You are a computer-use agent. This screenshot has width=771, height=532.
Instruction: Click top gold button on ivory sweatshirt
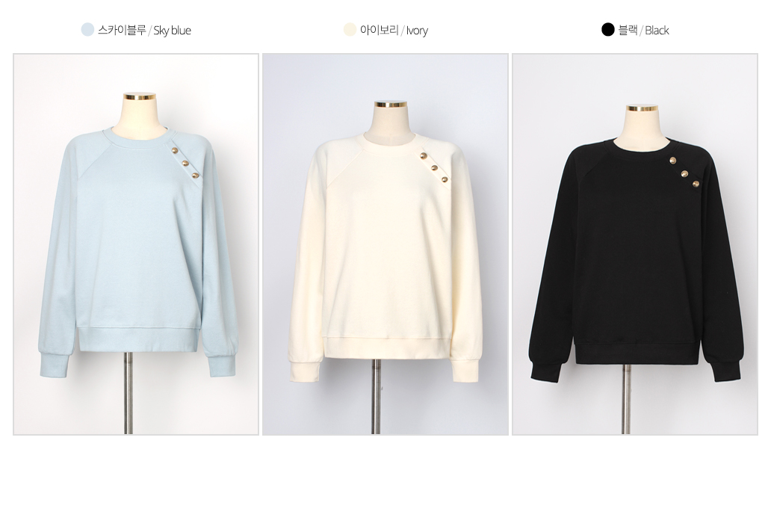[424, 156]
